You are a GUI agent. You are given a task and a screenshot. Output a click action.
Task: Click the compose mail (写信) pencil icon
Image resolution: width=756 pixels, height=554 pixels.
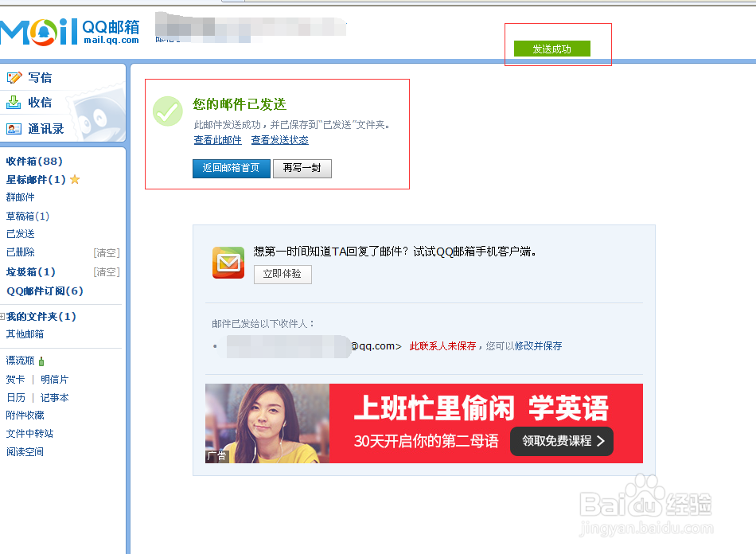(14, 76)
